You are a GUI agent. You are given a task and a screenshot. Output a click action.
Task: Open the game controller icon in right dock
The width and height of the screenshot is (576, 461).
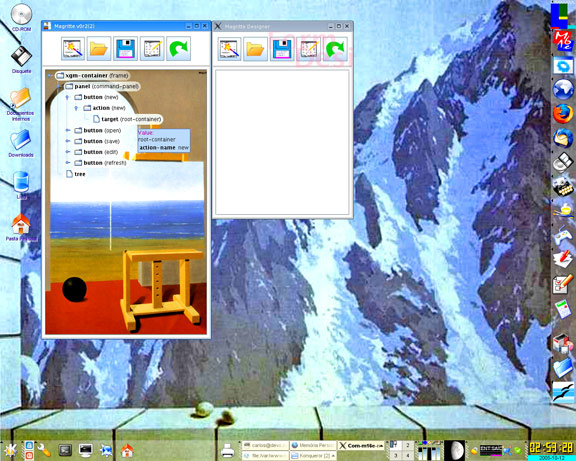click(563, 235)
